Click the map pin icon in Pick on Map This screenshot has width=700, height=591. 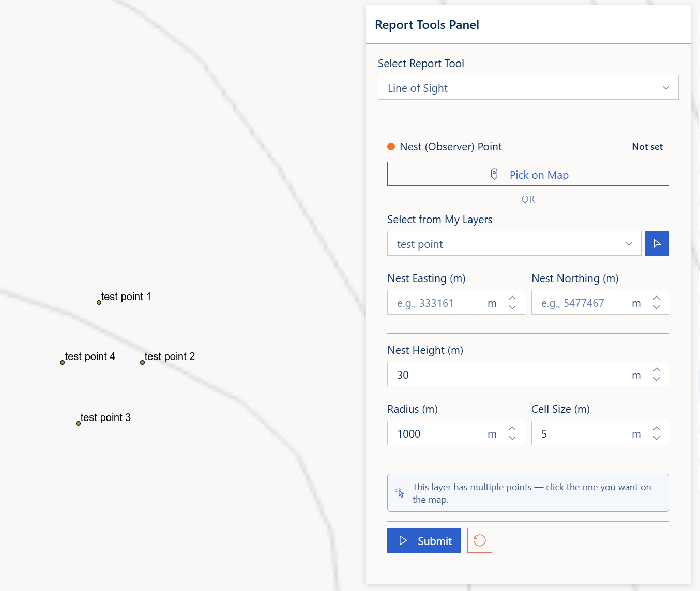tap(494, 175)
